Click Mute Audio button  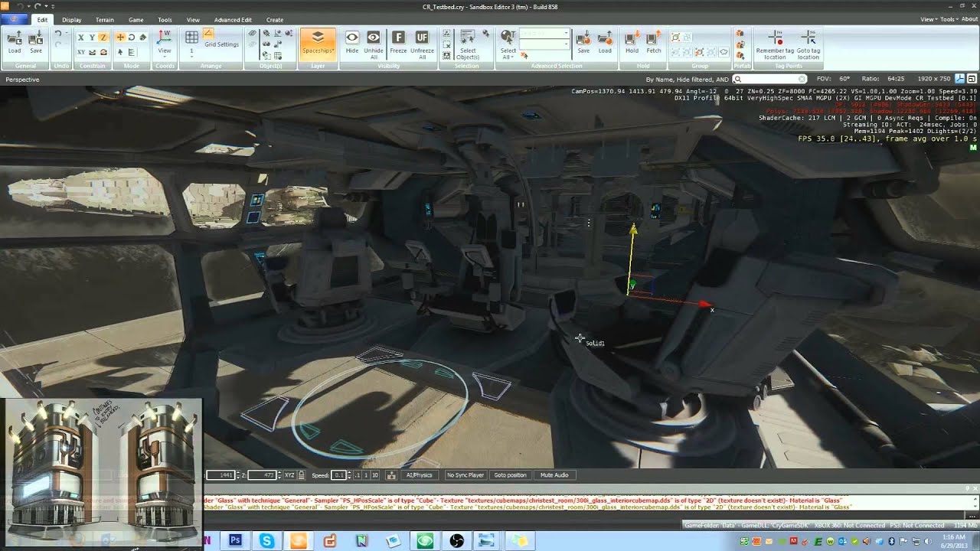(554, 475)
